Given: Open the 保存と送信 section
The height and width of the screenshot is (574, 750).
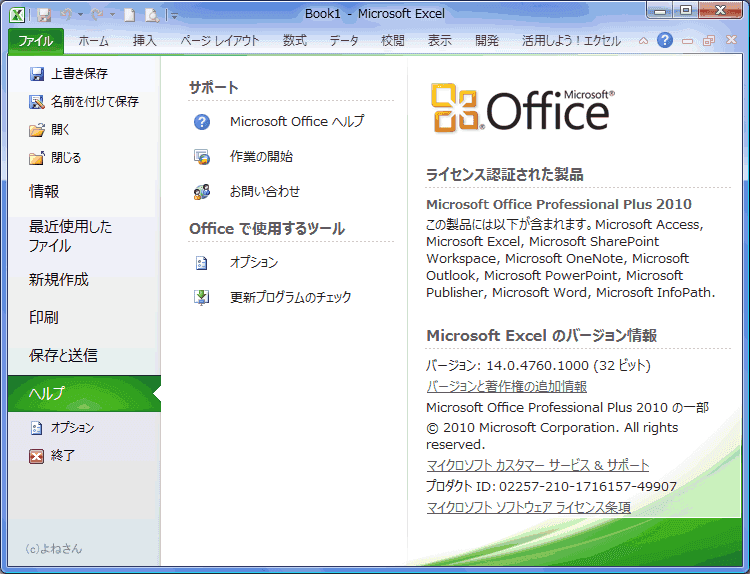Looking at the screenshot, I should click(x=63, y=355).
